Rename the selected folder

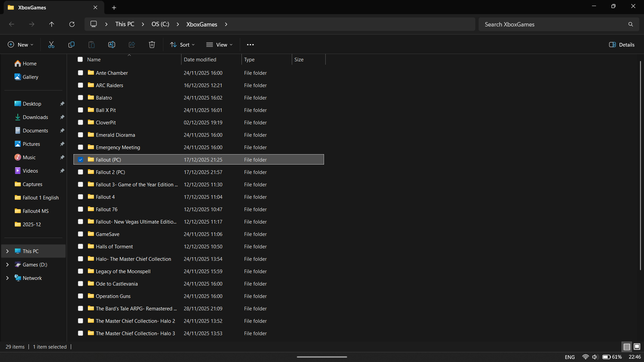(x=112, y=44)
